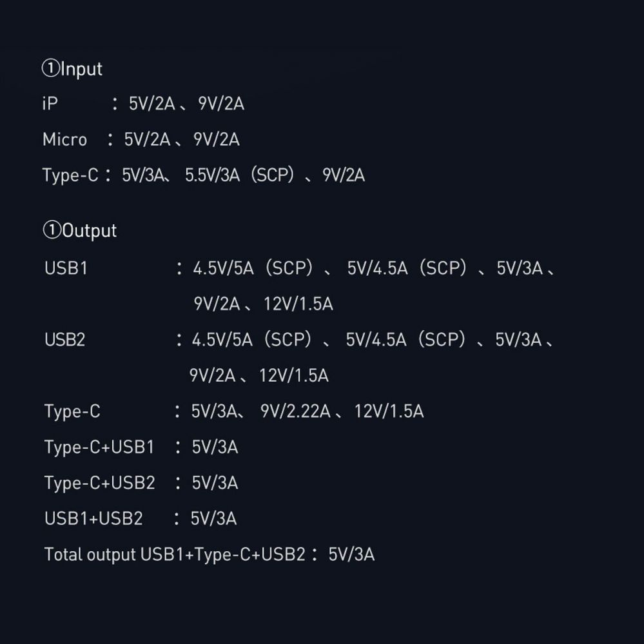Click the Micro input label
The height and width of the screenshot is (644, 644).
pos(64,139)
